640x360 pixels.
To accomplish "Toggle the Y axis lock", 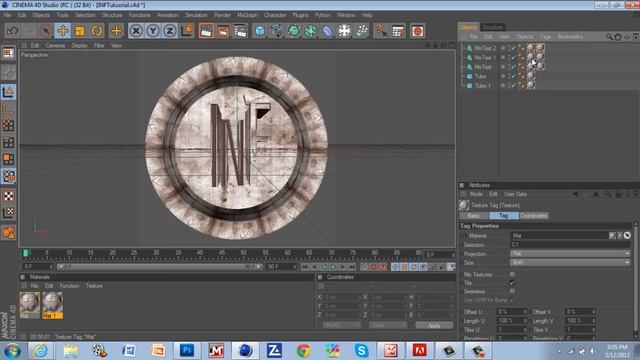I will [x=153, y=31].
